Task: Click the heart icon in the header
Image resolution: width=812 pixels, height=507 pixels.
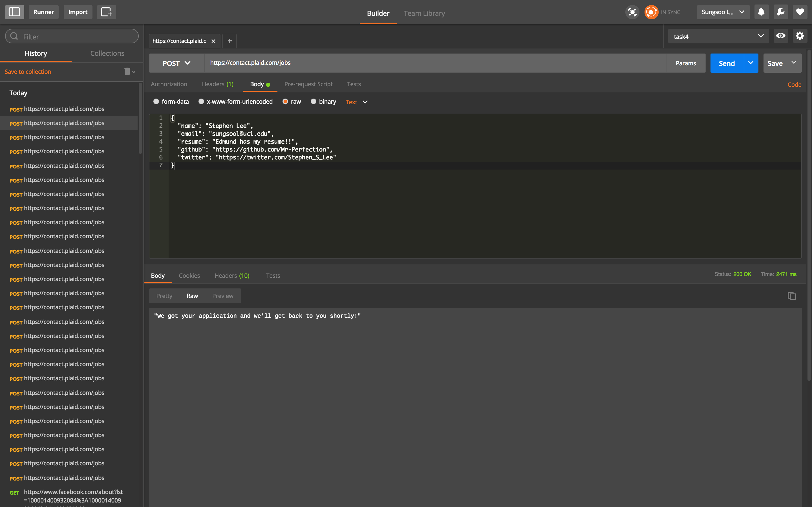Action: pos(800,12)
